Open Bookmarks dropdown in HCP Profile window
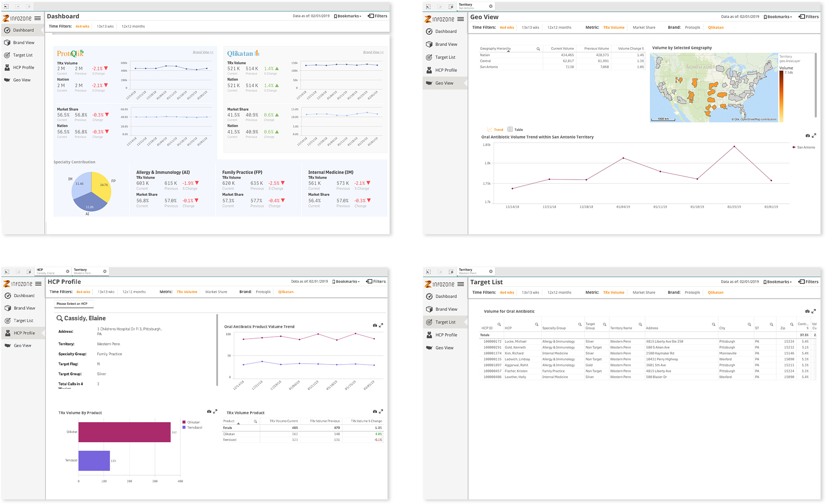Viewport: 826px width, 504px height. 346,281
